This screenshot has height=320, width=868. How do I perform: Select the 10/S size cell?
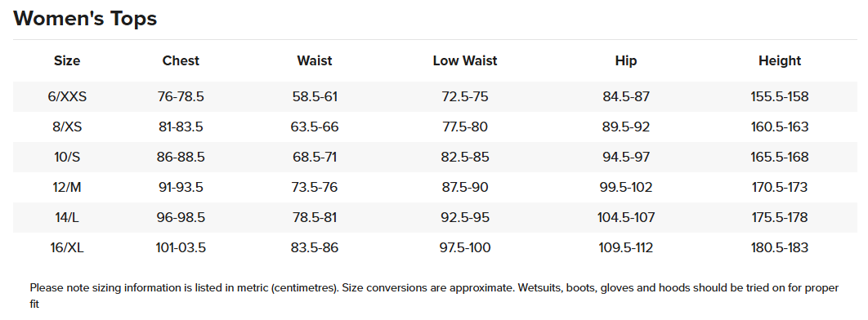click(67, 157)
